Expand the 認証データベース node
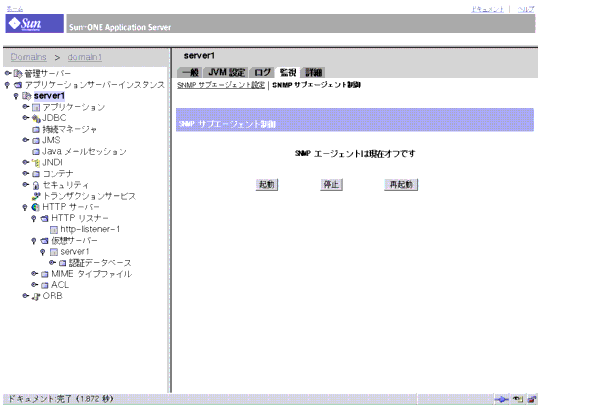Screen dimensions: 612x414 pyautogui.click(x=52, y=262)
